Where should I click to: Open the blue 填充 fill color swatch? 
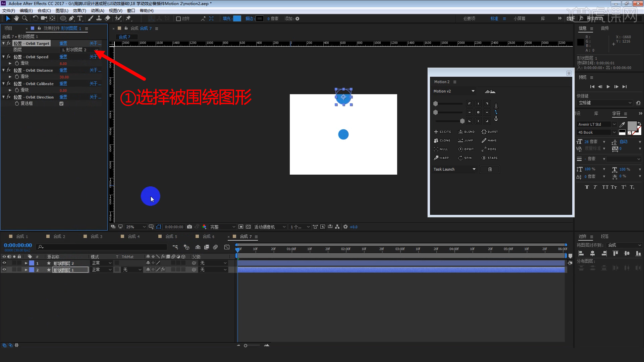237,18
